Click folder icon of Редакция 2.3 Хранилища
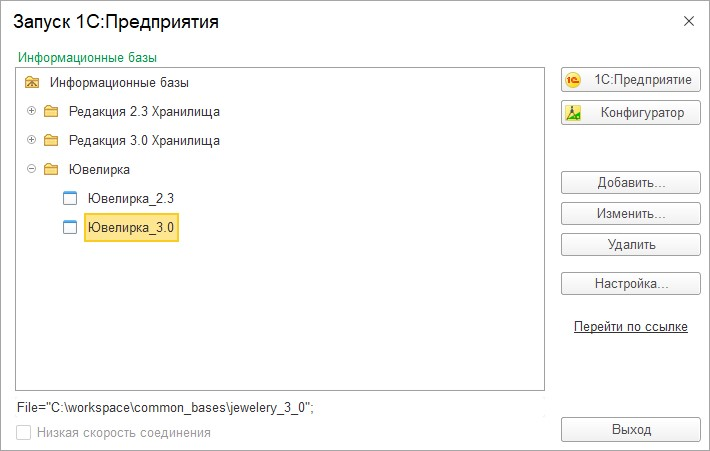Image resolution: width=710 pixels, height=451 pixels. click(51, 111)
